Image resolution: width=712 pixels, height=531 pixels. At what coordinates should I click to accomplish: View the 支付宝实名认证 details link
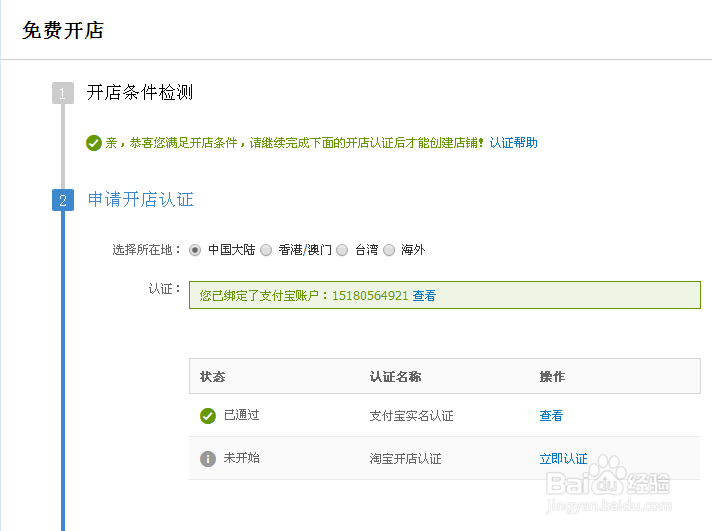[551, 416]
